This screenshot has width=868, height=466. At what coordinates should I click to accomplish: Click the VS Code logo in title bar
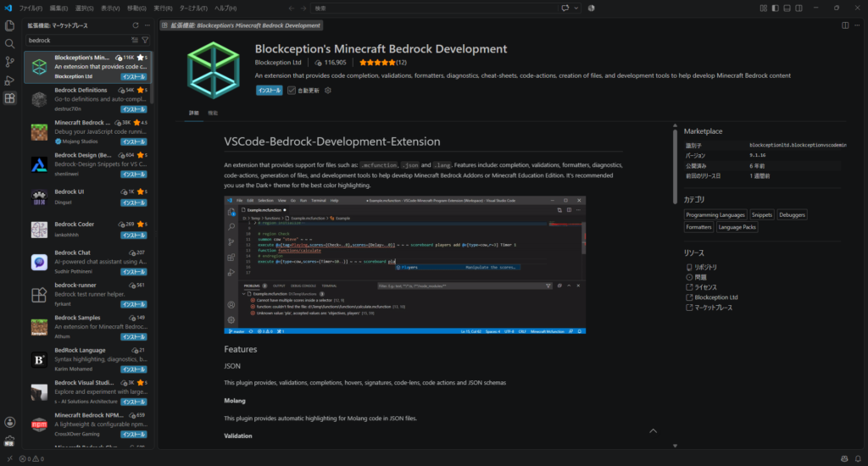pyautogui.click(x=8, y=8)
